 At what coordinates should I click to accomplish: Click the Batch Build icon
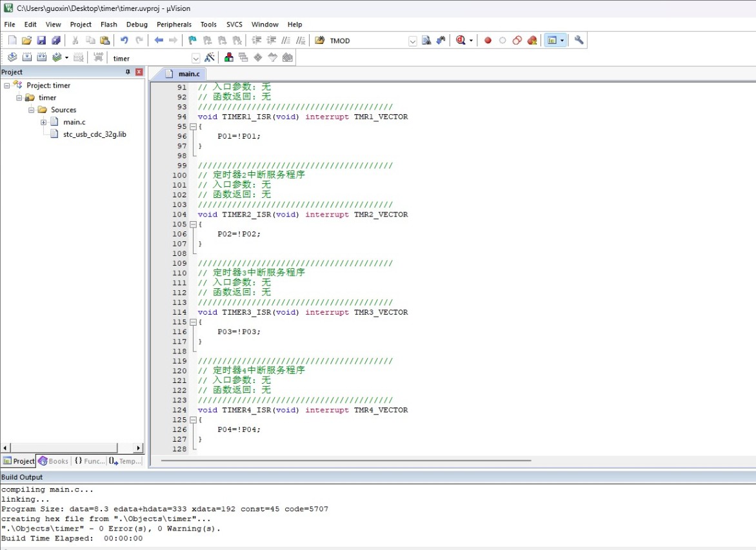pyautogui.click(x=57, y=57)
